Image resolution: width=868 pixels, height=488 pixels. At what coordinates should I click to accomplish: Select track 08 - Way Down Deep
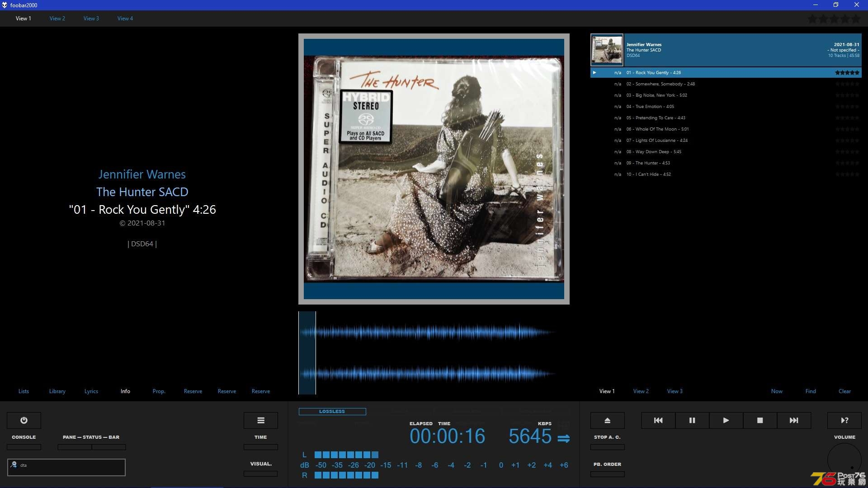726,152
